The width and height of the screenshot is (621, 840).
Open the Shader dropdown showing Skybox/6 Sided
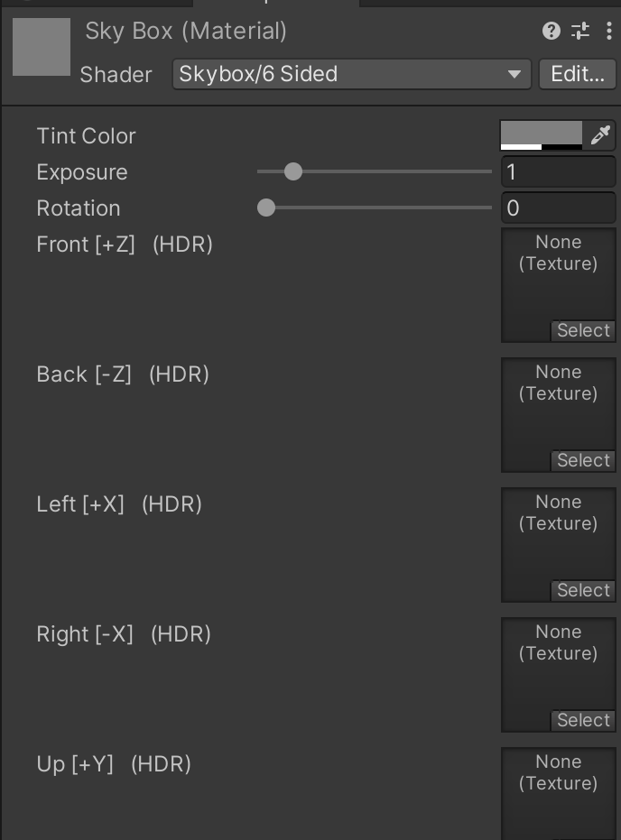[350, 75]
